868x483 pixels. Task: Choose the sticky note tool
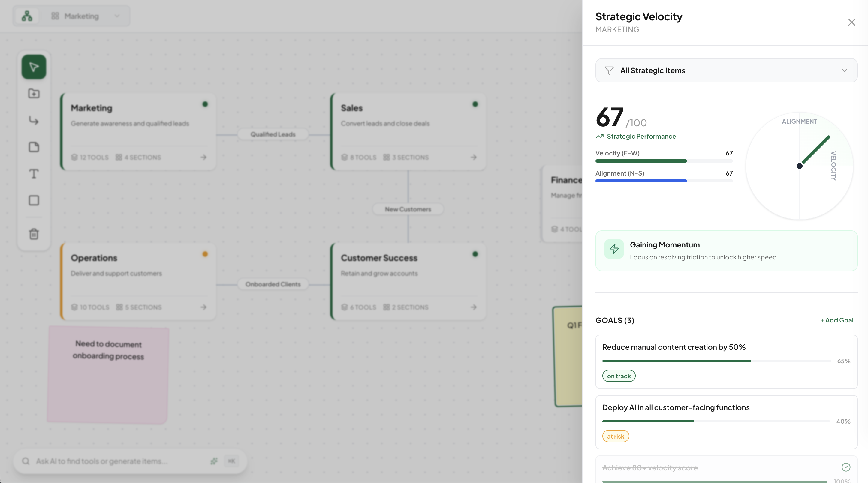tap(34, 147)
